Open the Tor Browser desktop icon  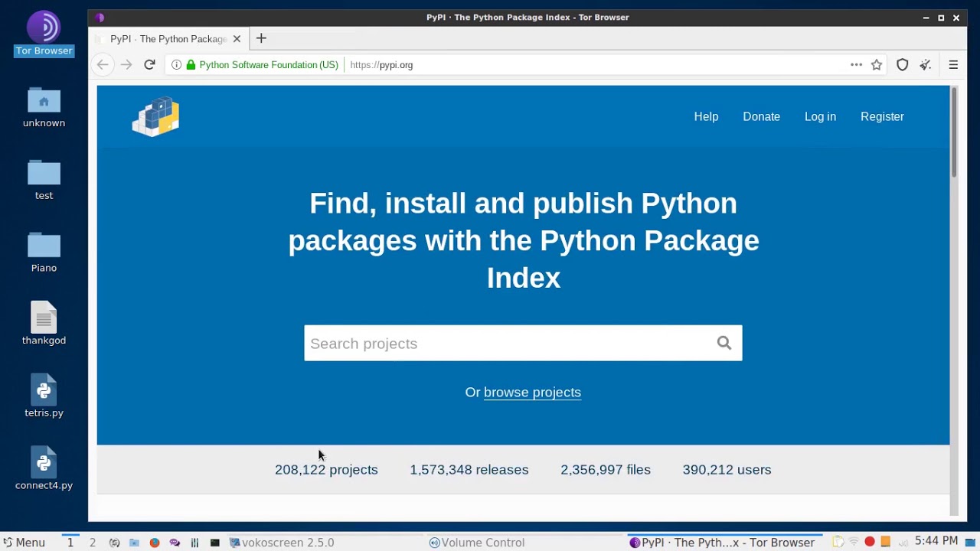coord(44,34)
